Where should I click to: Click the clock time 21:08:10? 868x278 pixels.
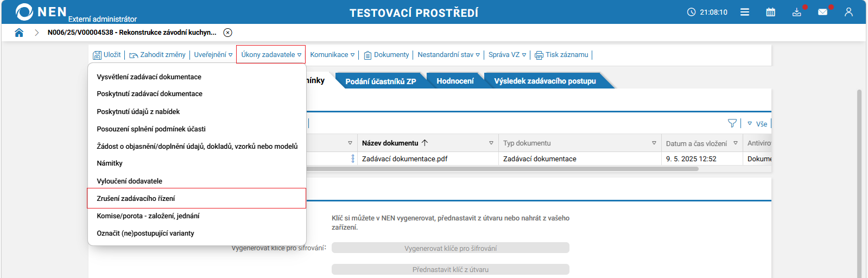click(707, 12)
